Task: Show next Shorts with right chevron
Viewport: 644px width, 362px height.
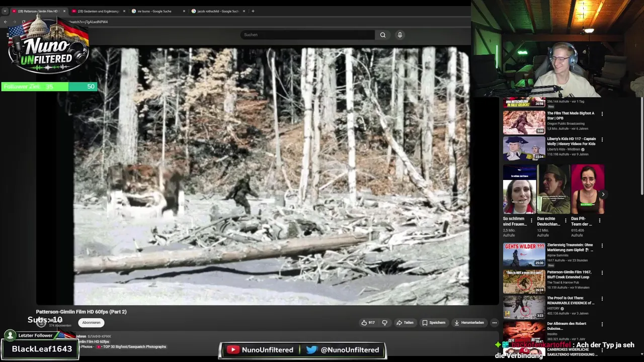Action: pos(603,195)
